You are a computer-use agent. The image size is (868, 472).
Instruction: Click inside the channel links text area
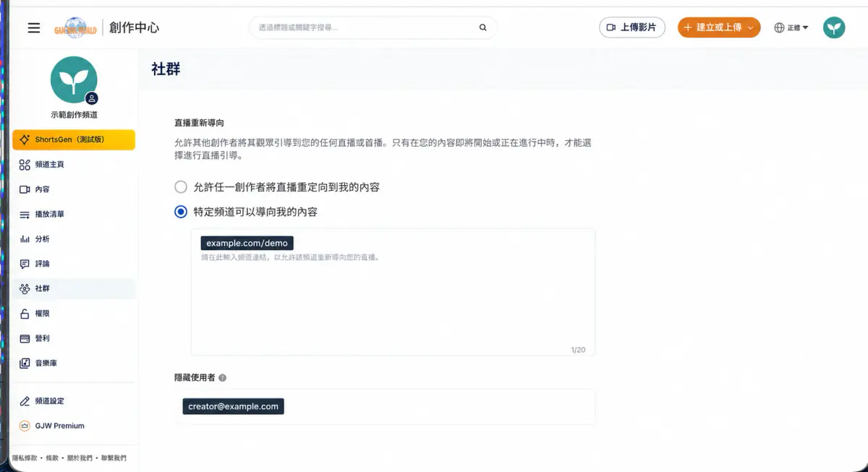pos(393,292)
